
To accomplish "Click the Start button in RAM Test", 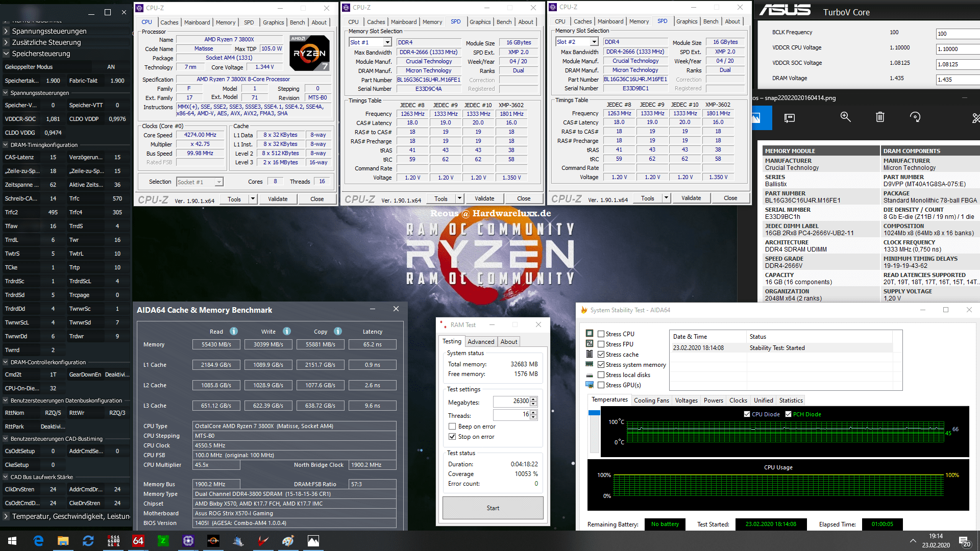I will (493, 508).
